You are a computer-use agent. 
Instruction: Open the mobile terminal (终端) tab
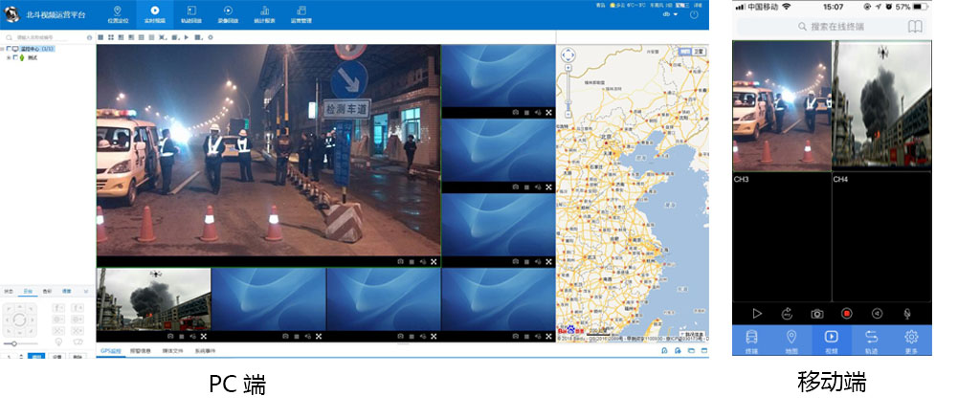[x=752, y=341]
